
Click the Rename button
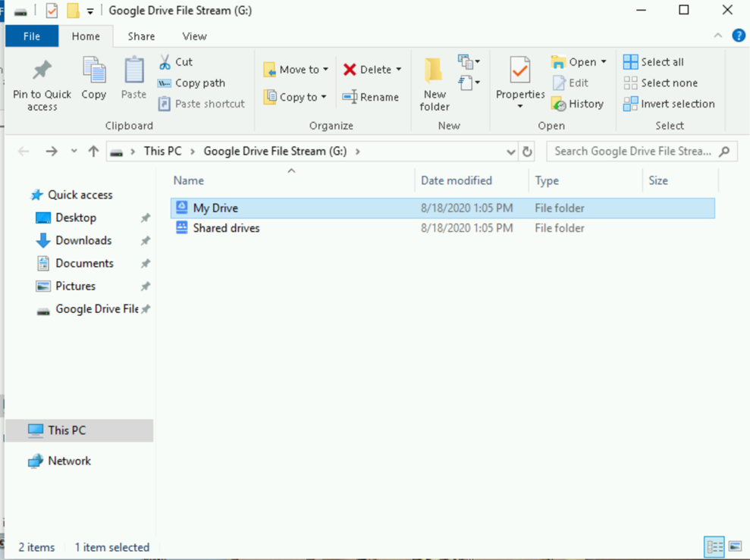coord(371,97)
